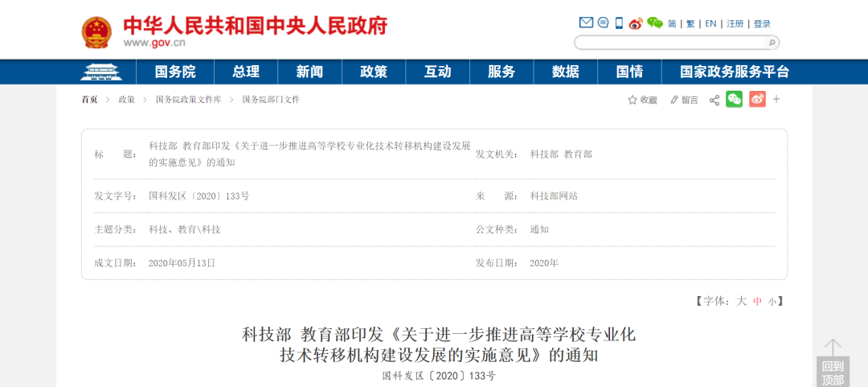Click the 国科发区〔2020〕133号 value in table
This screenshot has height=387, width=868.
point(199,196)
